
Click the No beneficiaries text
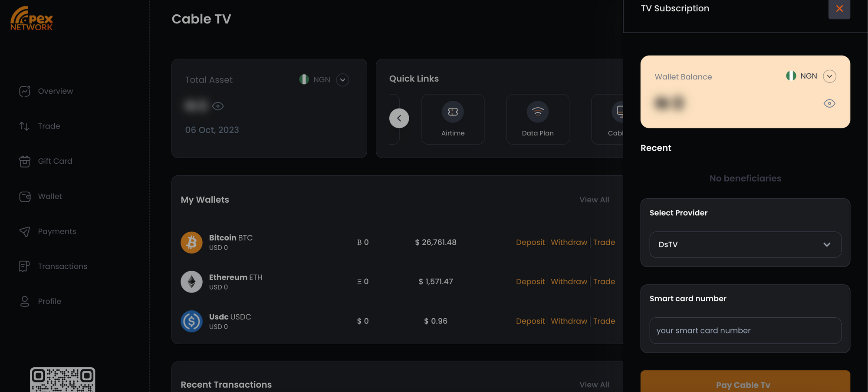click(x=745, y=178)
